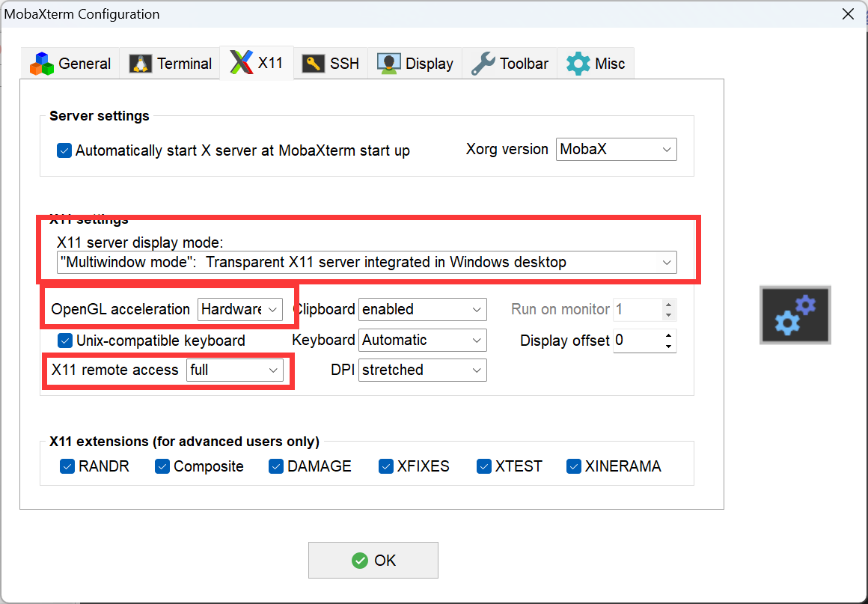Viewport: 868px width, 604px height.
Task: Switch to the Terminal tab
Action: click(x=170, y=64)
